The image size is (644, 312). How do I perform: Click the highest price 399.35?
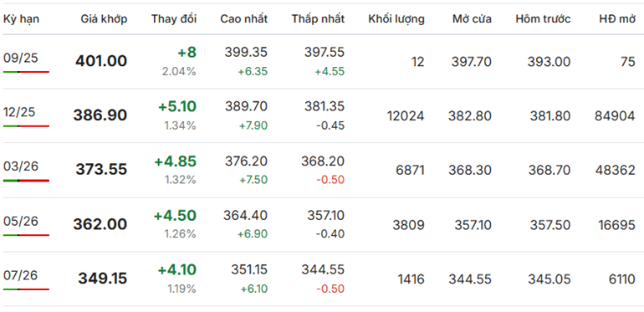coord(246,52)
